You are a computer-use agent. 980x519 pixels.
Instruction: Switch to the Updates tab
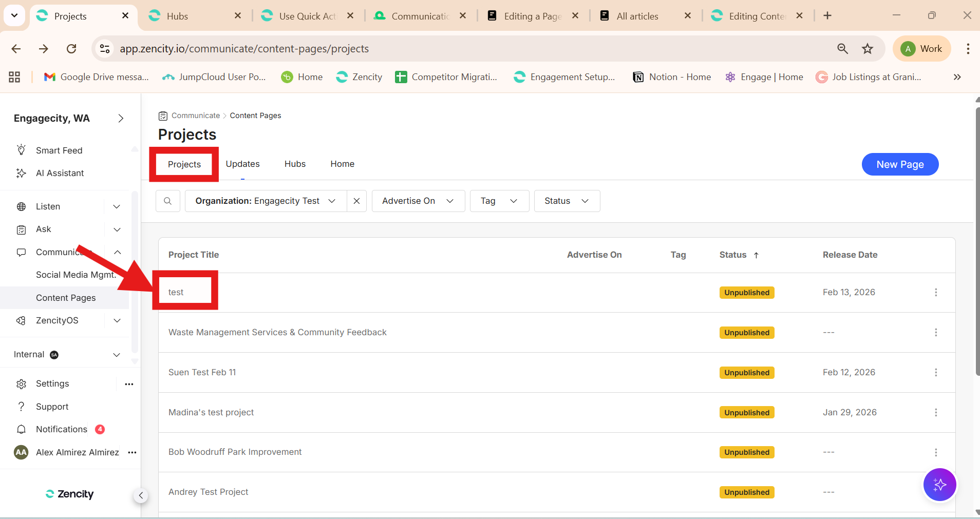click(x=242, y=164)
